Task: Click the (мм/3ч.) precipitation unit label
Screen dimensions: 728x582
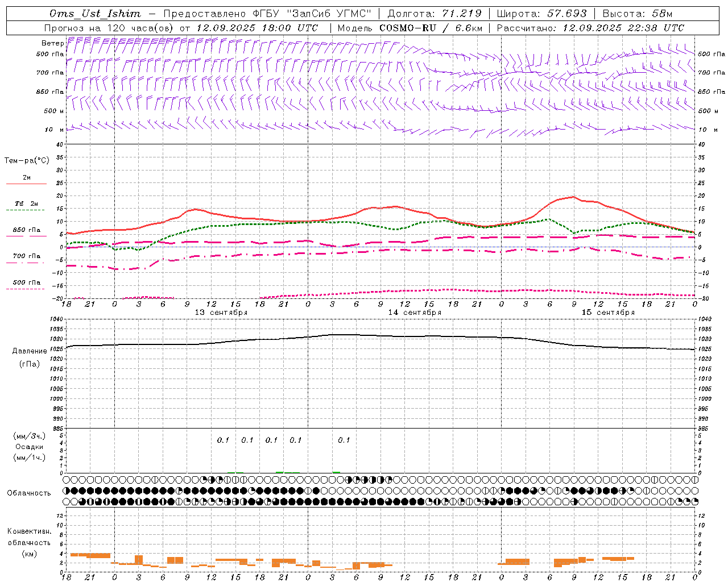Action: [30, 436]
